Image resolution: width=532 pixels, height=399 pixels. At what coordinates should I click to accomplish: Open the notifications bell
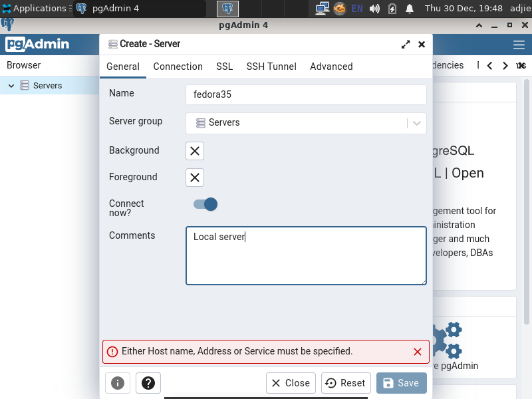(x=410, y=9)
